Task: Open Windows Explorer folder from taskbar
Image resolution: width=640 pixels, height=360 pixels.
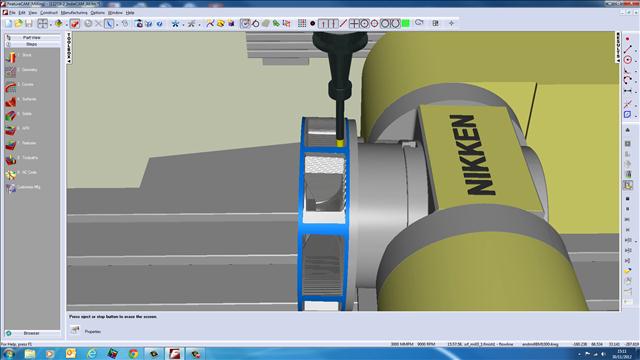Action: pyautogui.click(x=29, y=353)
